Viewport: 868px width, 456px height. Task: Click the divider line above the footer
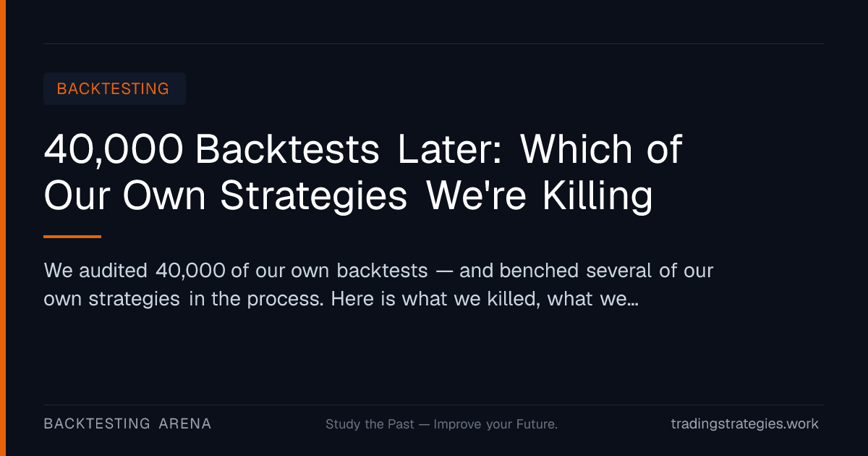(x=434, y=405)
